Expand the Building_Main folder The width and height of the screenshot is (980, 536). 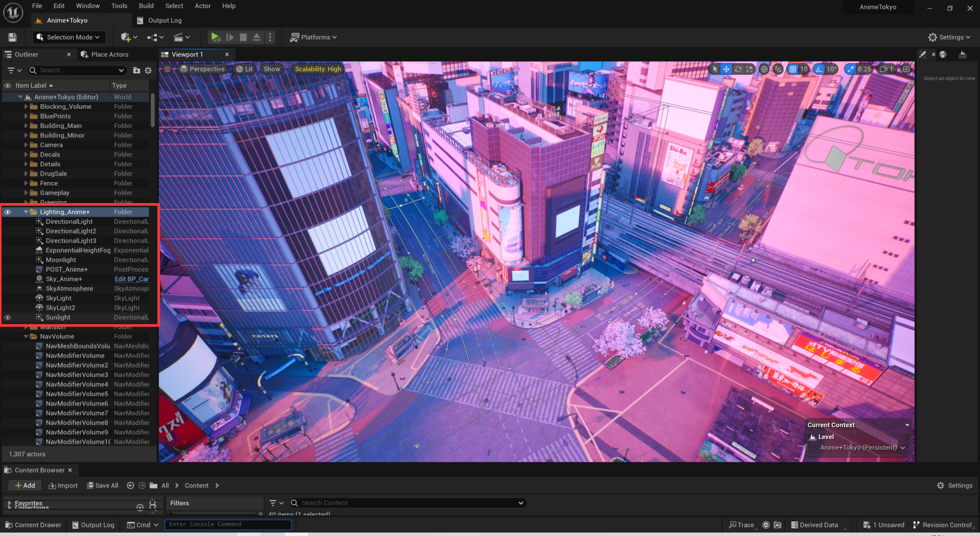tap(26, 126)
